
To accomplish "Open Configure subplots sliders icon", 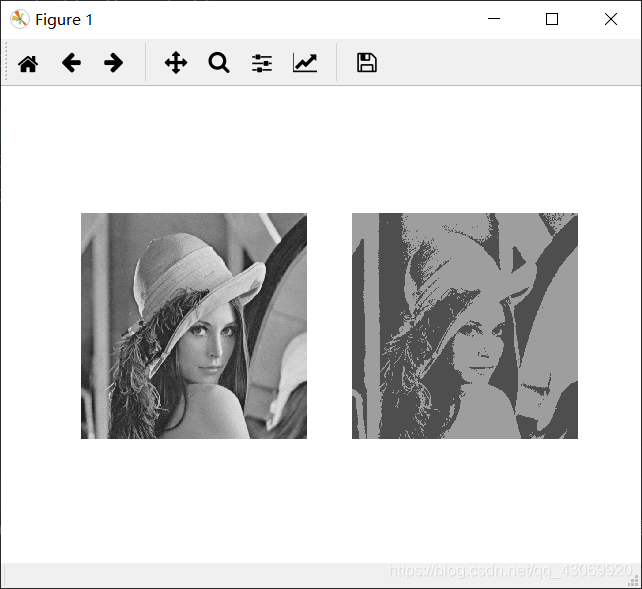I will [262, 63].
